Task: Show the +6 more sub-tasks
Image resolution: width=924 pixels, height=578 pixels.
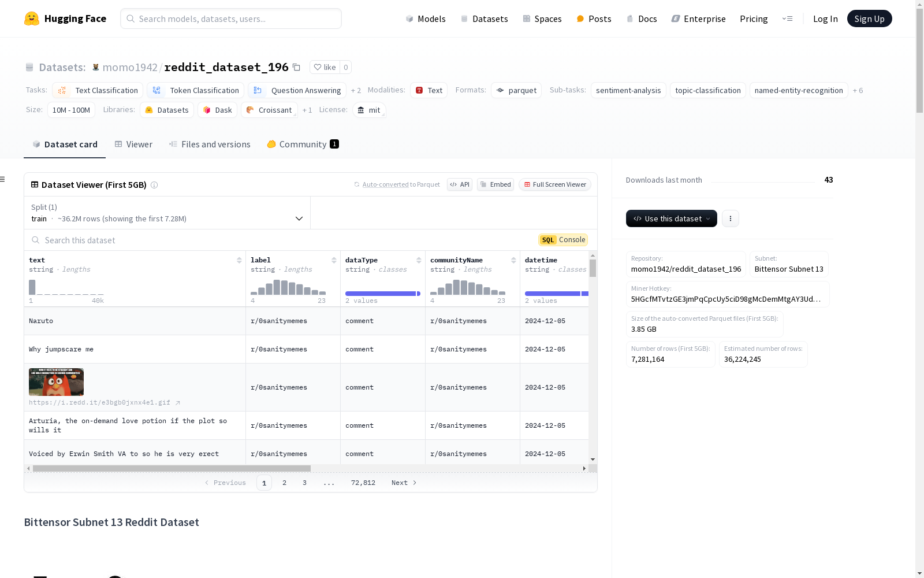Action: (858, 90)
